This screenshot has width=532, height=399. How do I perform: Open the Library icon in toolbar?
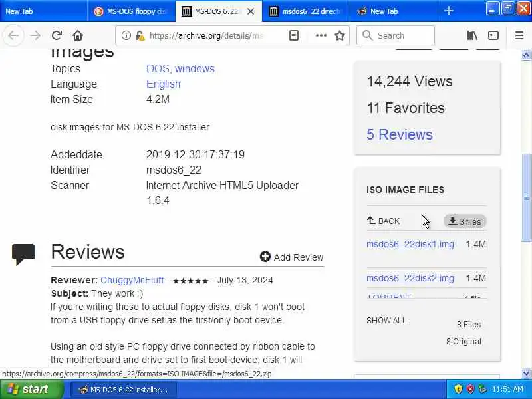(x=472, y=35)
